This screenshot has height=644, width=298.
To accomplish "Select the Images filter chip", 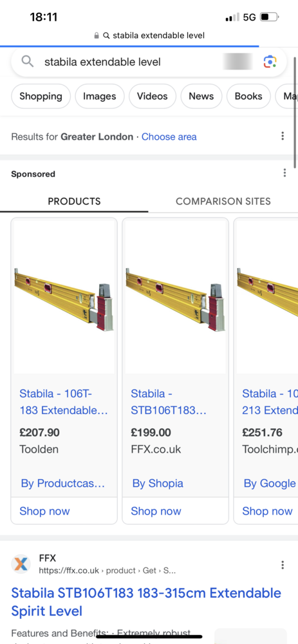I will [x=100, y=96].
